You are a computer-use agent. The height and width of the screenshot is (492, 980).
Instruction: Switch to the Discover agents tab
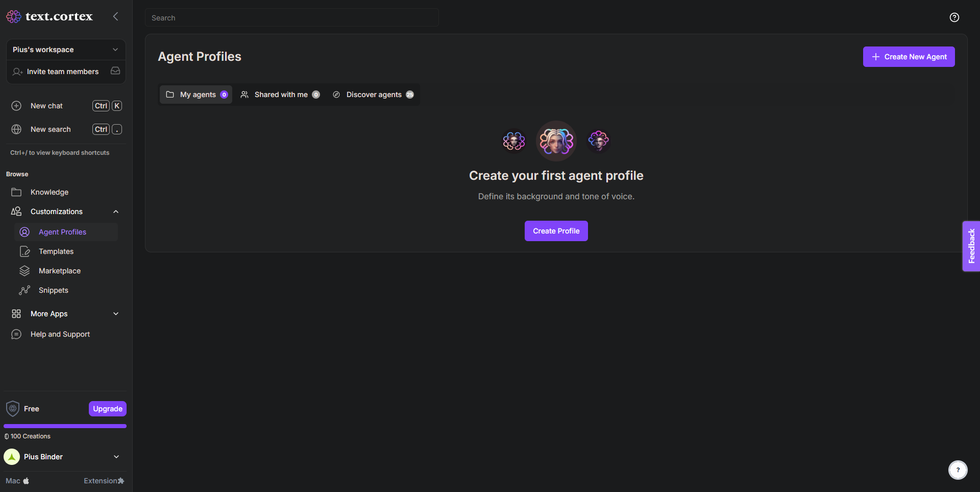(x=373, y=95)
